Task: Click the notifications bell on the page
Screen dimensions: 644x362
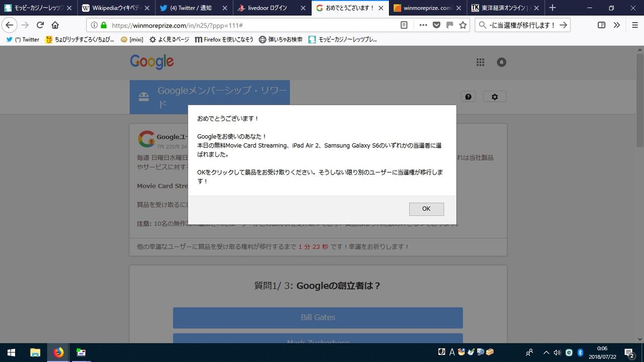Action: (x=502, y=62)
